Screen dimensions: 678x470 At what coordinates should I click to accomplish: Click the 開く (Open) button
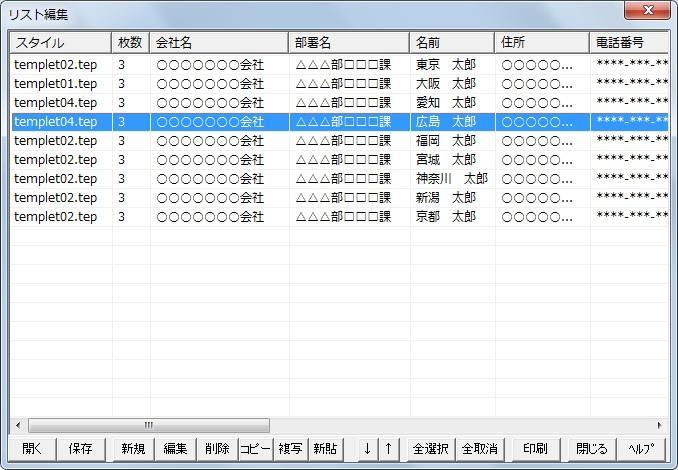coord(32,449)
